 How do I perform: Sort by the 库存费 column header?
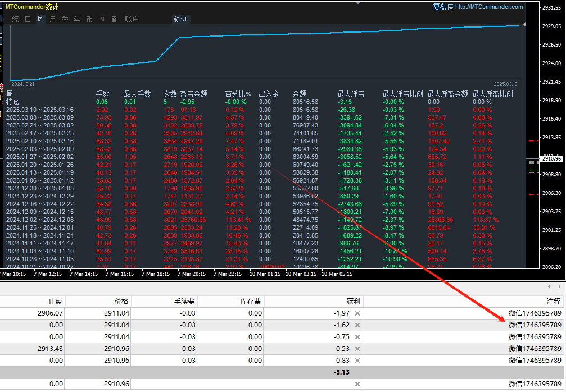point(230,301)
